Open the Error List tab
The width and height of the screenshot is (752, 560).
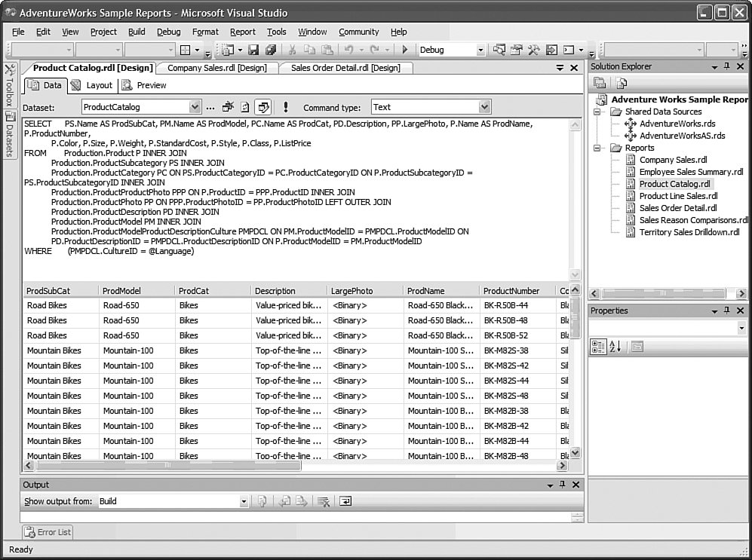pyautogui.click(x=48, y=532)
